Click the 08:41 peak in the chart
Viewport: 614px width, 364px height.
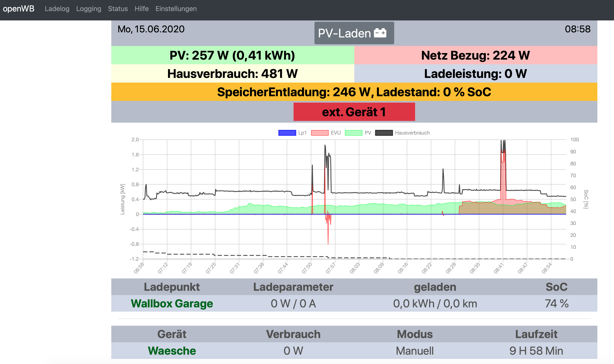(503, 147)
